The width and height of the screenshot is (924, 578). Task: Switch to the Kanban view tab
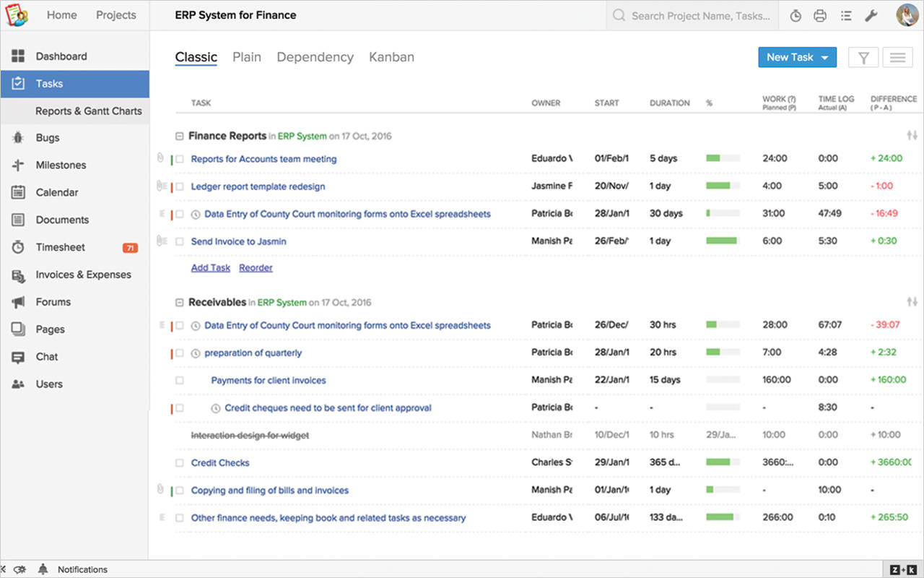(391, 57)
